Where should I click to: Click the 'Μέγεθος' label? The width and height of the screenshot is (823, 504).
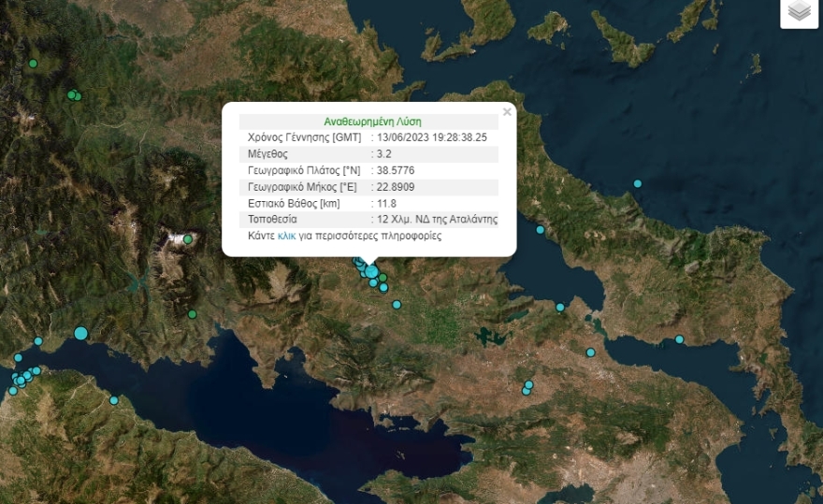point(267,154)
